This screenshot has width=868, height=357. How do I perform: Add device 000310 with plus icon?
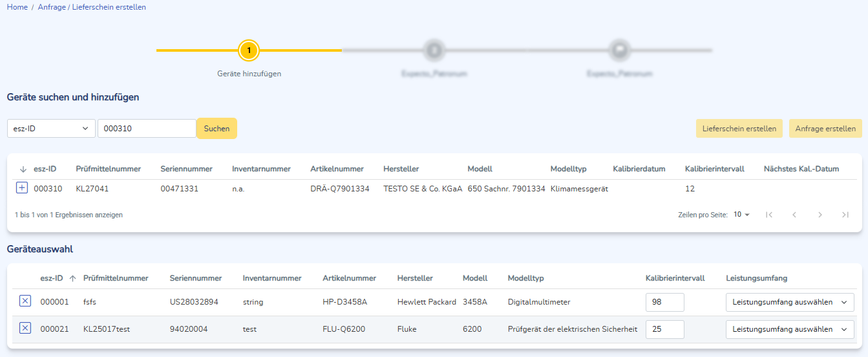coord(21,188)
